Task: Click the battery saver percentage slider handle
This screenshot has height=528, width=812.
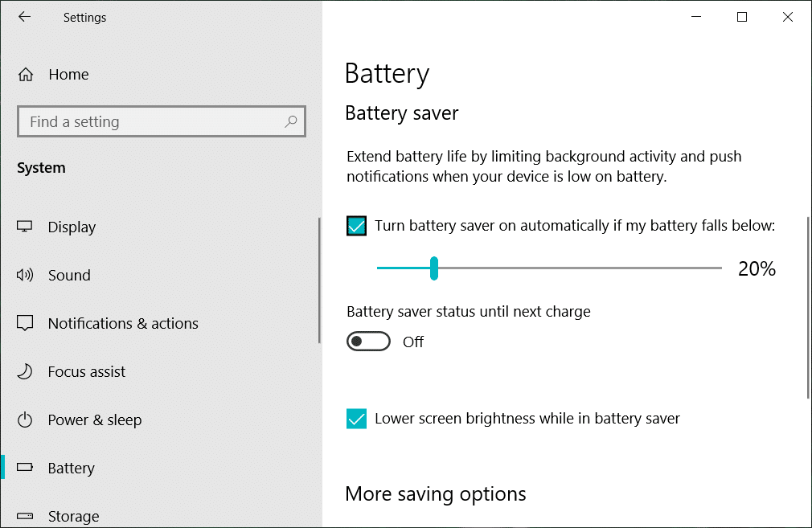Action: [x=434, y=268]
